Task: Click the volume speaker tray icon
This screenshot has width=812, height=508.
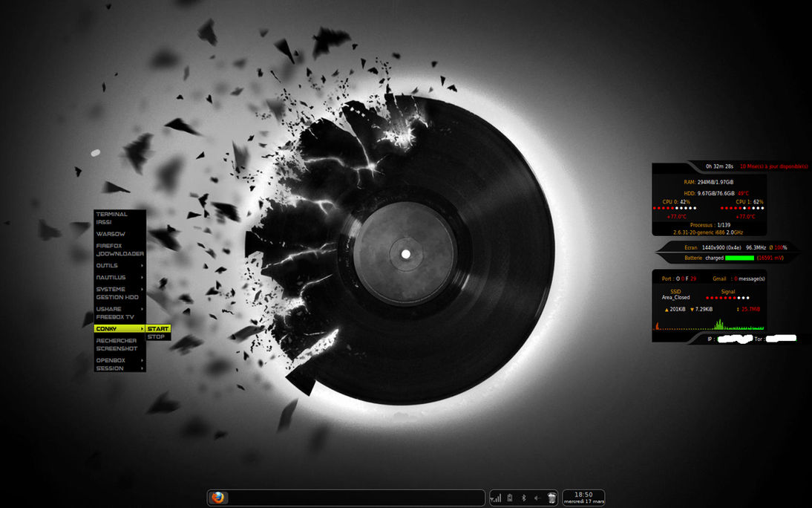Action: (x=537, y=498)
